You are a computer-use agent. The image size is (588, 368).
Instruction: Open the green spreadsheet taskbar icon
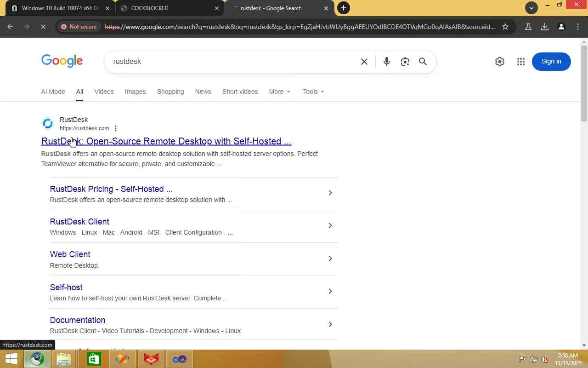tap(94, 359)
